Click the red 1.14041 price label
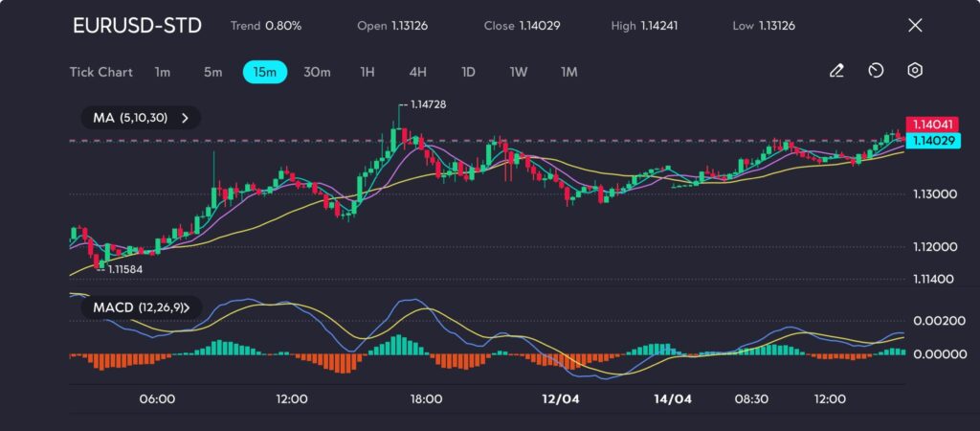Screen dimensions: 980x431 point(932,125)
